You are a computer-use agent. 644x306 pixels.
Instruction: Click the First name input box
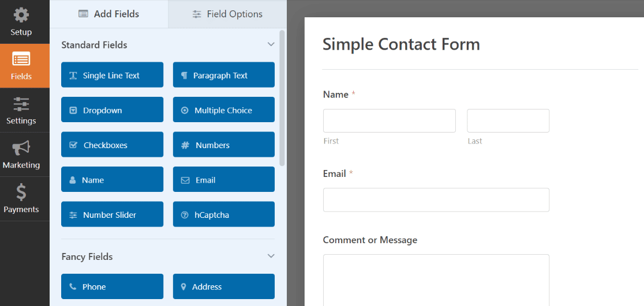pyautogui.click(x=389, y=121)
